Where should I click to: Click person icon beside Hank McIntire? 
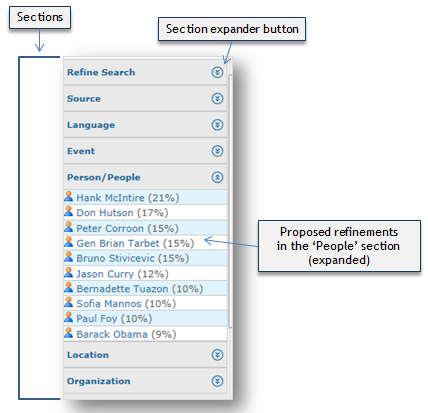click(x=68, y=197)
